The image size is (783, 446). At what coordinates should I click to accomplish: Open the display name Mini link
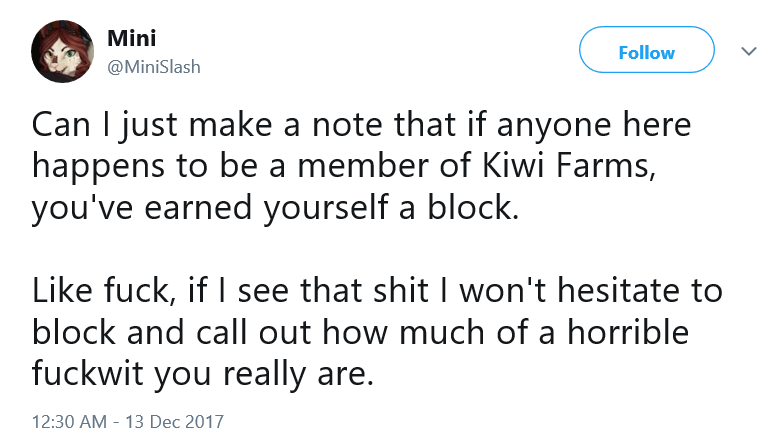[x=132, y=38]
